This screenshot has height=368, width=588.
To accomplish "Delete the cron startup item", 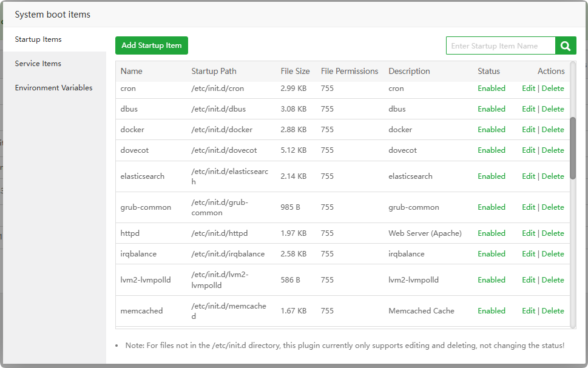I will point(553,89).
